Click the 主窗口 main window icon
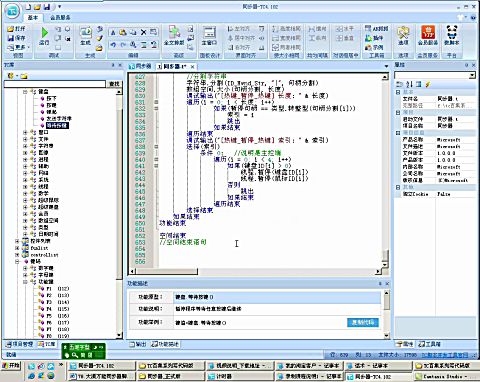 tap(209, 32)
